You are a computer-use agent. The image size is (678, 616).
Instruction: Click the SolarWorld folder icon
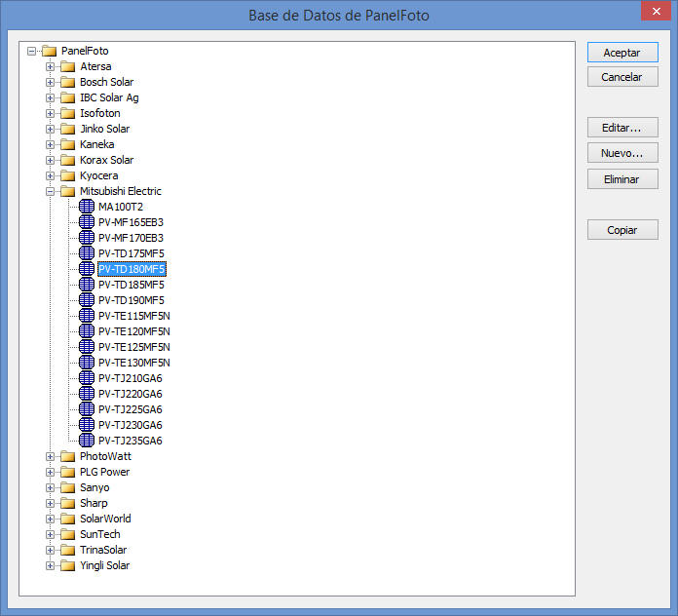[68, 519]
